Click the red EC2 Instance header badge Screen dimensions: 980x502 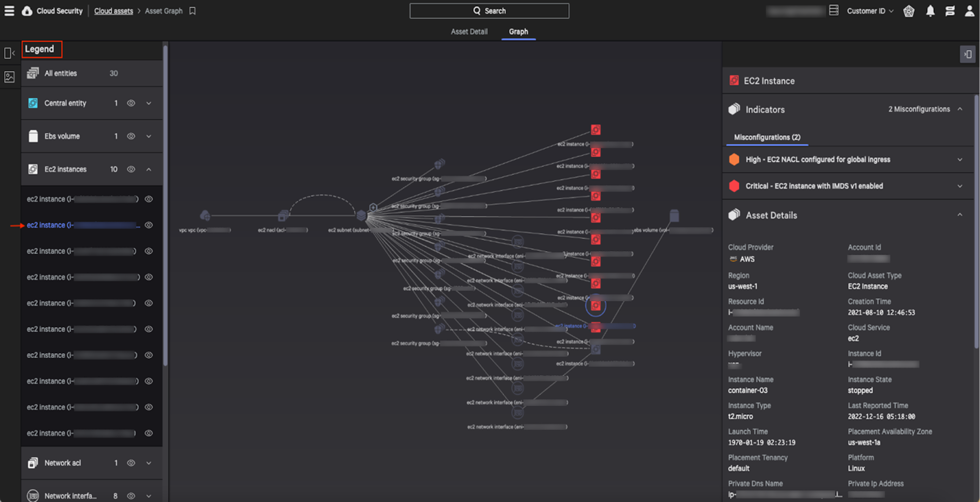734,80
